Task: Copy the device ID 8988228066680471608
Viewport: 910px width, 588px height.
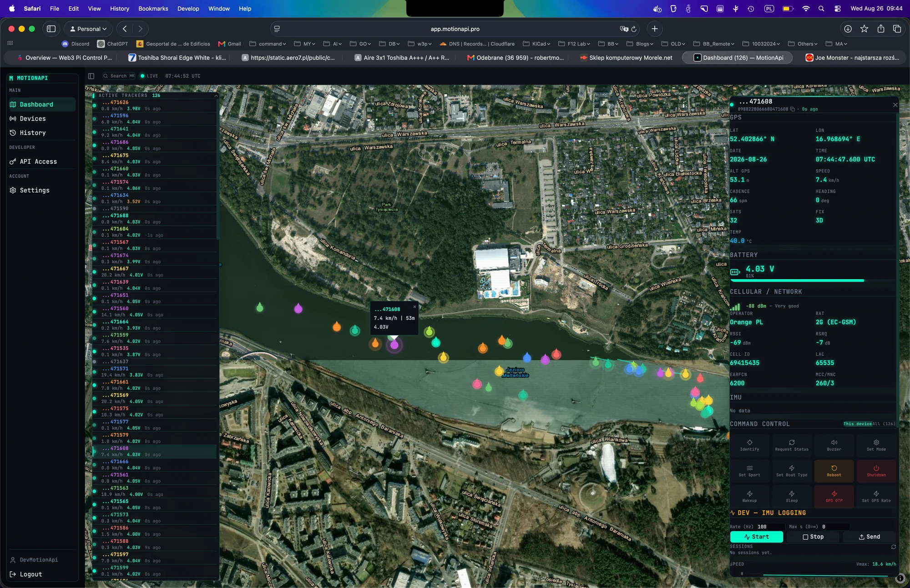Action: (793, 109)
